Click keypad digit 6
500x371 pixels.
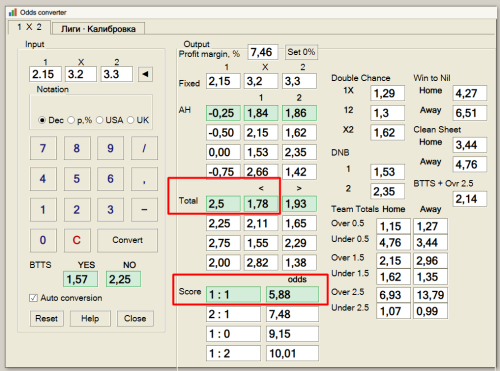pos(110,179)
